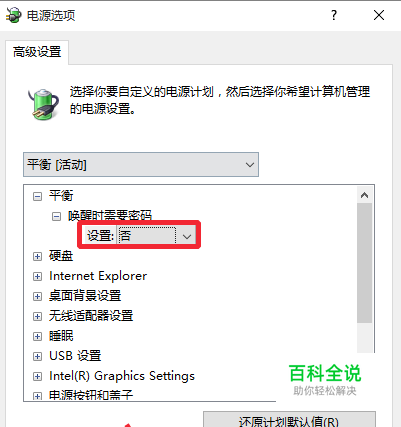This screenshot has width=401, height=427.
Task: Collapse the 平衡 tree node
Action: [x=37, y=196]
